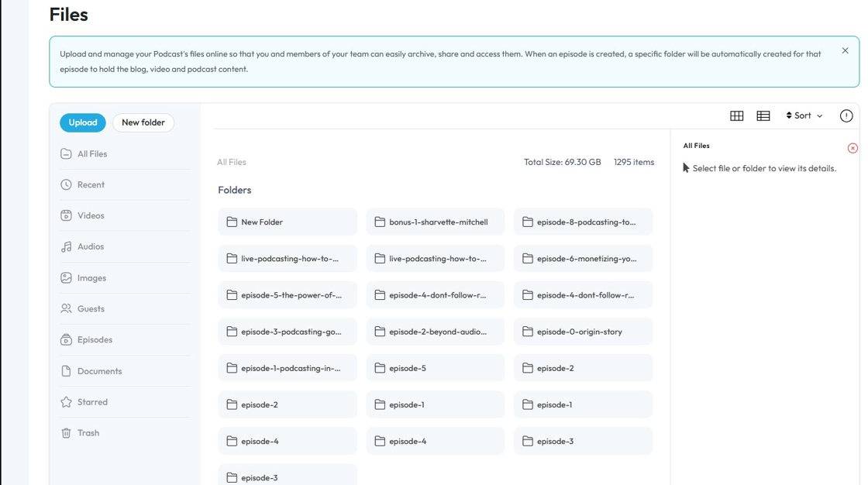
Task: Open the bonus-1-sharvette-mitchell folder
Action: (436, 222)
